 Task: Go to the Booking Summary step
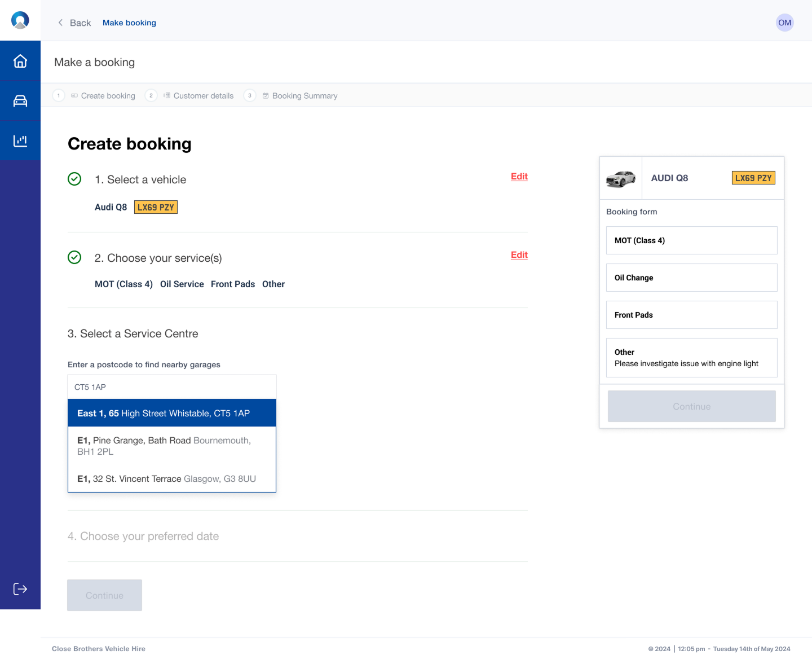pos(304,96)
